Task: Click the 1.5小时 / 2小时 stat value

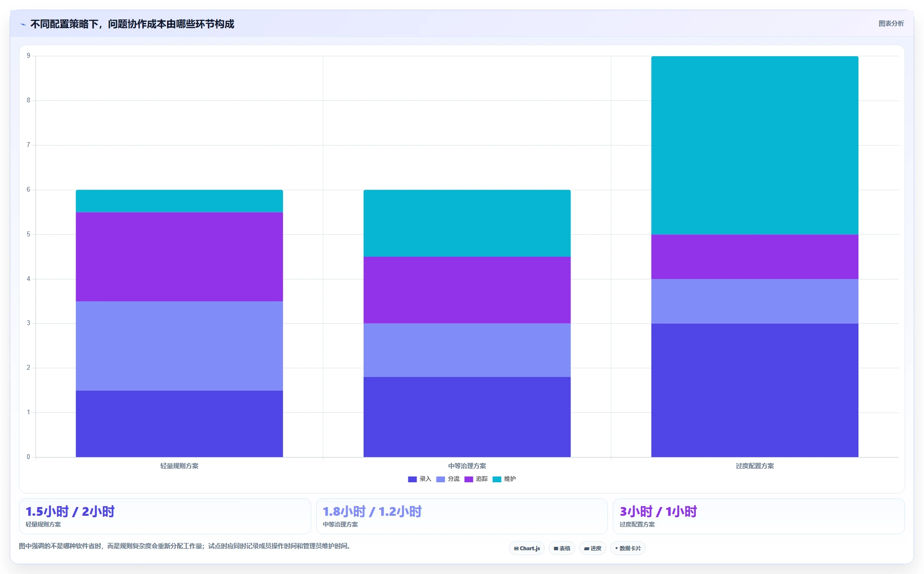Action: (70, 511)
